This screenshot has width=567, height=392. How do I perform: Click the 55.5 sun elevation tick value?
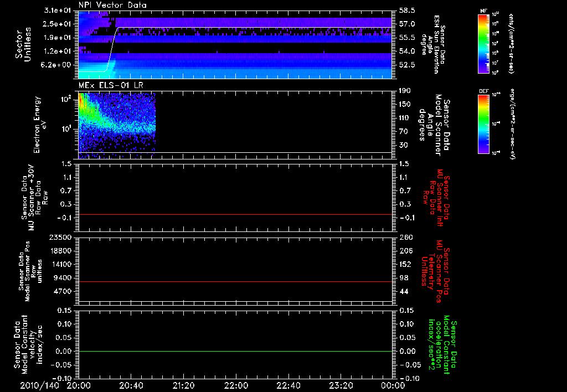click(407, 38)
